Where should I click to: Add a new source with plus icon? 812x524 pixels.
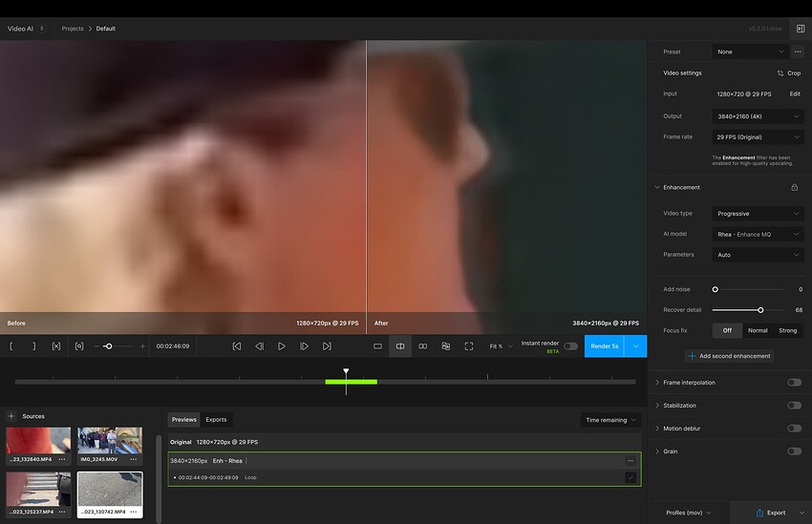11,416
